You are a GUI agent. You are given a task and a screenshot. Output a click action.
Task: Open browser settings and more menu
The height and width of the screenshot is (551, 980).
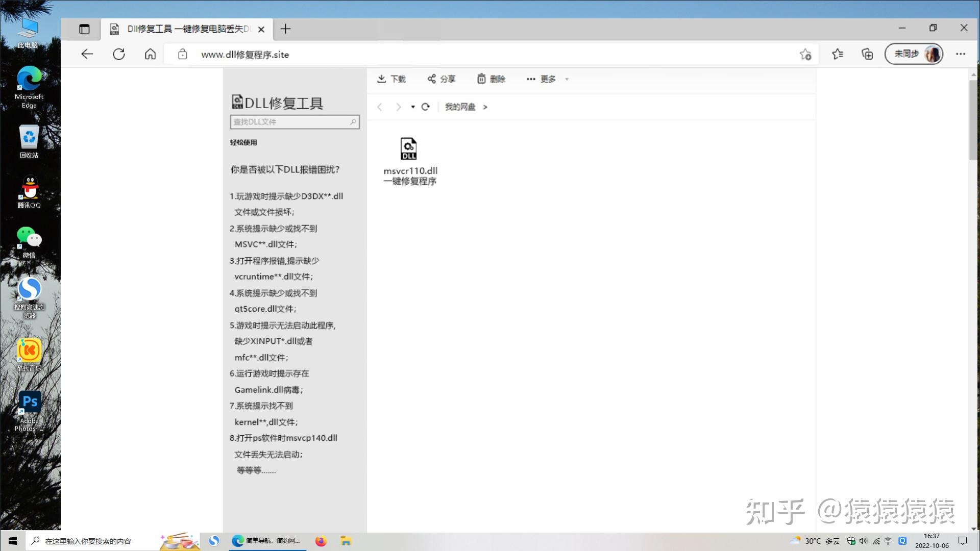point(961,54)
